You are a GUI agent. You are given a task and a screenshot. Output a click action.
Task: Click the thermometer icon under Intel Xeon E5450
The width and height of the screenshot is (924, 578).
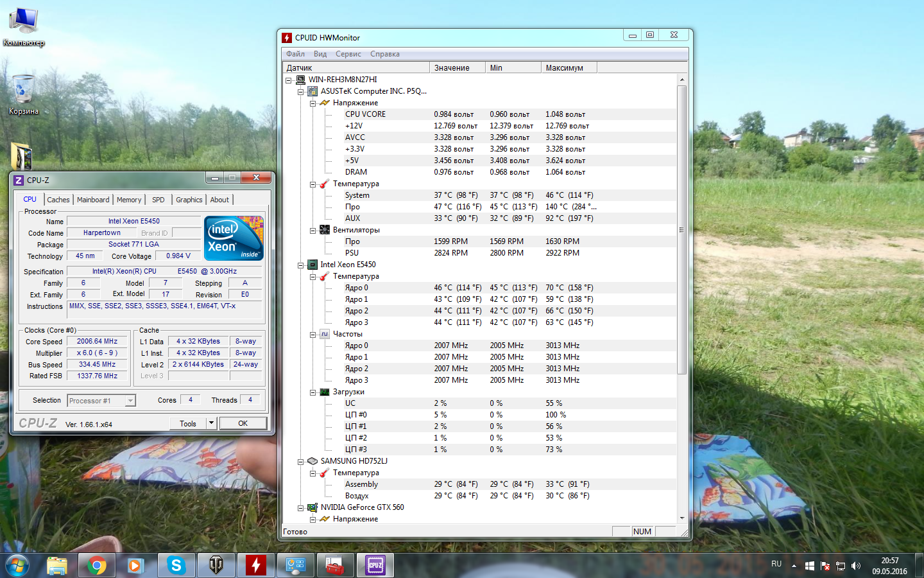click(x=325, y=276)
